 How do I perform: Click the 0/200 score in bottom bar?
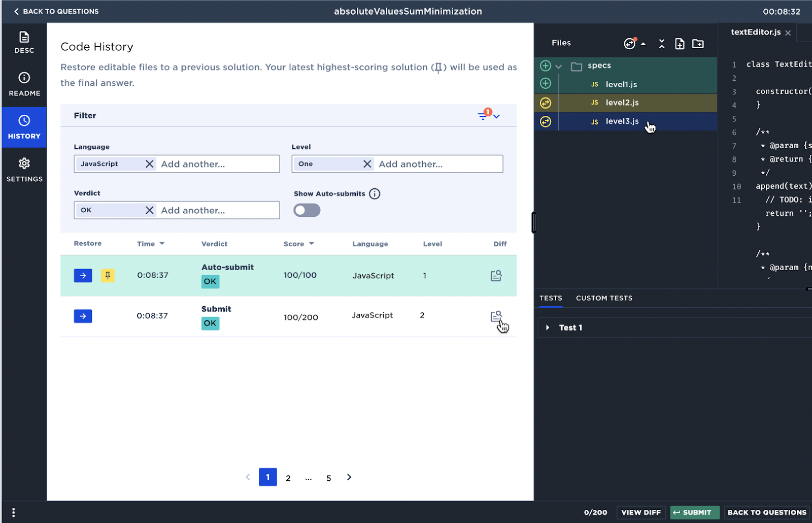pyautogui.click(x=595, y=512)
